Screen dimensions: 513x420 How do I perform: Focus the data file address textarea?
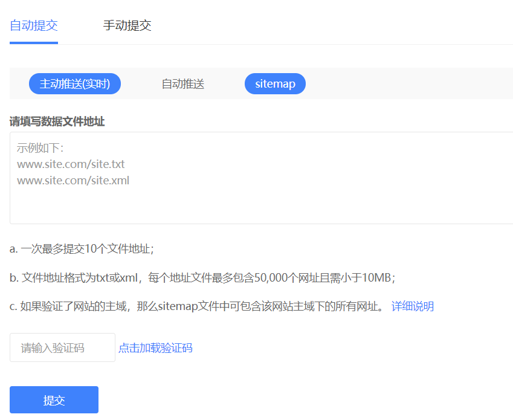coord(262,178)
